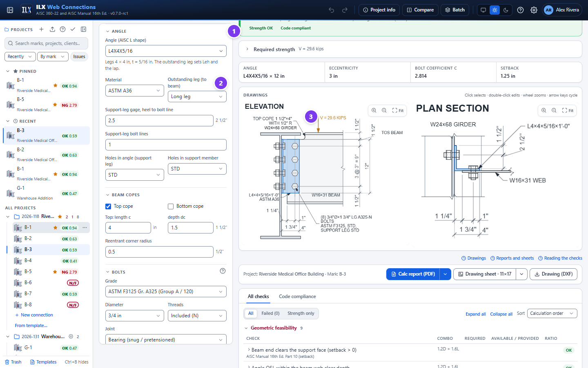Viewport: 588px width, 368px height.
Task: Click the Top cope length c field
Action: (x=128, y=228)
